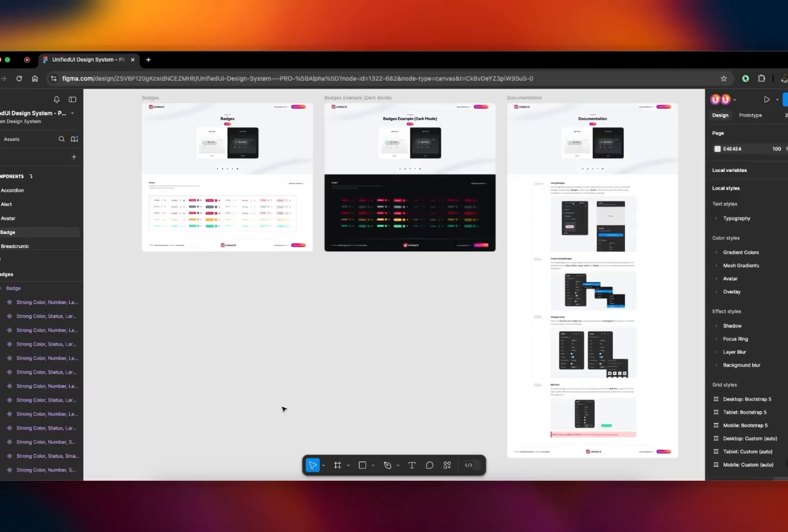The width and height of the screenshot is (788, 532).
Task: Select the Frame tool
Action: 337,465
